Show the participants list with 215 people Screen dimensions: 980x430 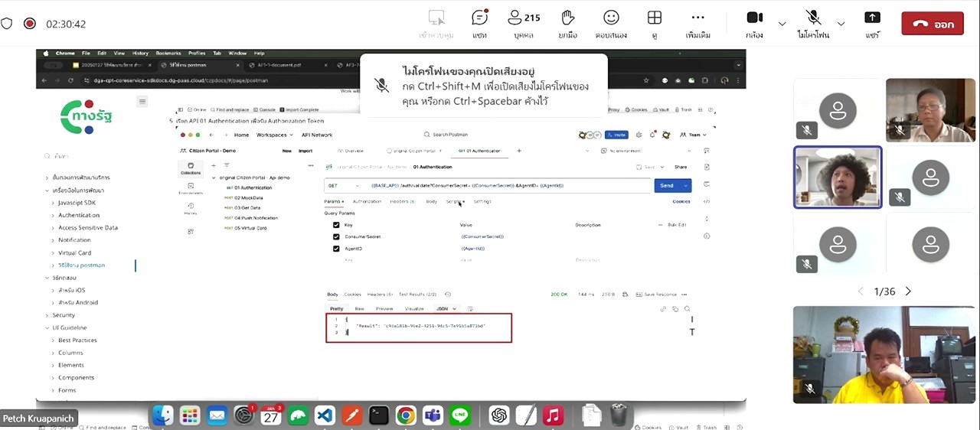pos(525,23)
